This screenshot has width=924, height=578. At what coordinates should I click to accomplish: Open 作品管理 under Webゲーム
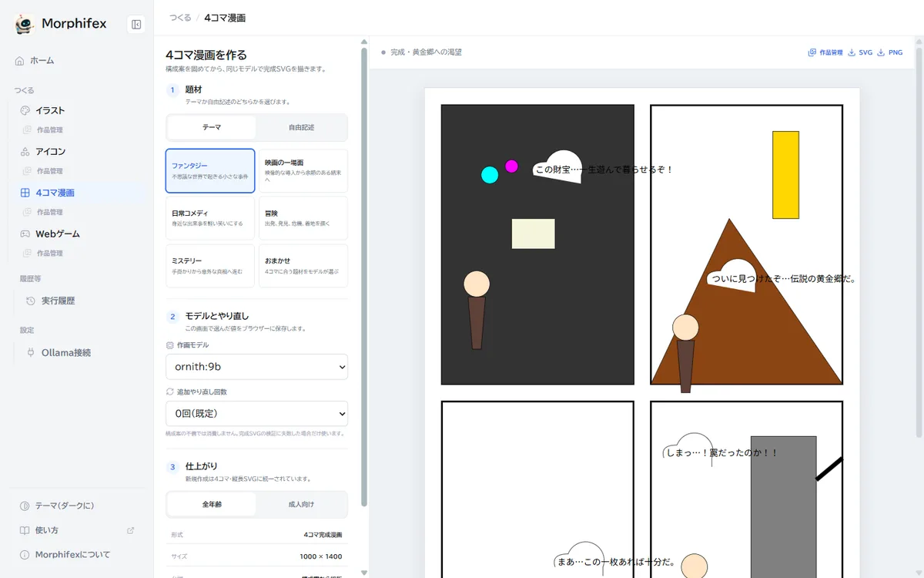[x=49, y=253]
